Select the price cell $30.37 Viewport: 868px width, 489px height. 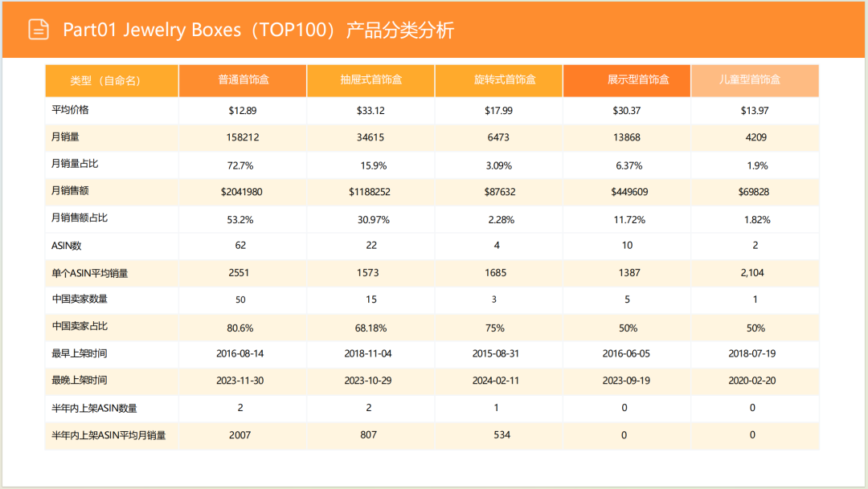627,111
